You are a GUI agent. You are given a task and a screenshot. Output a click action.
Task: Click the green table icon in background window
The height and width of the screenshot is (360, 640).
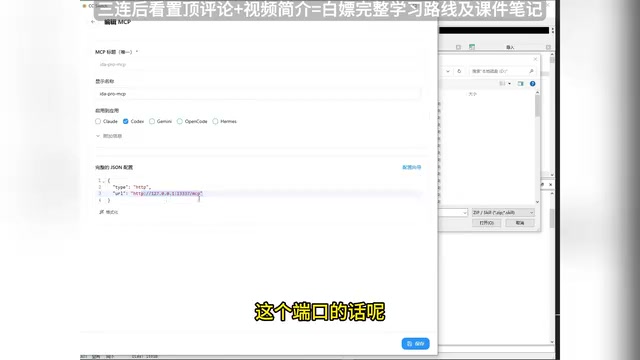coord(472,47)
